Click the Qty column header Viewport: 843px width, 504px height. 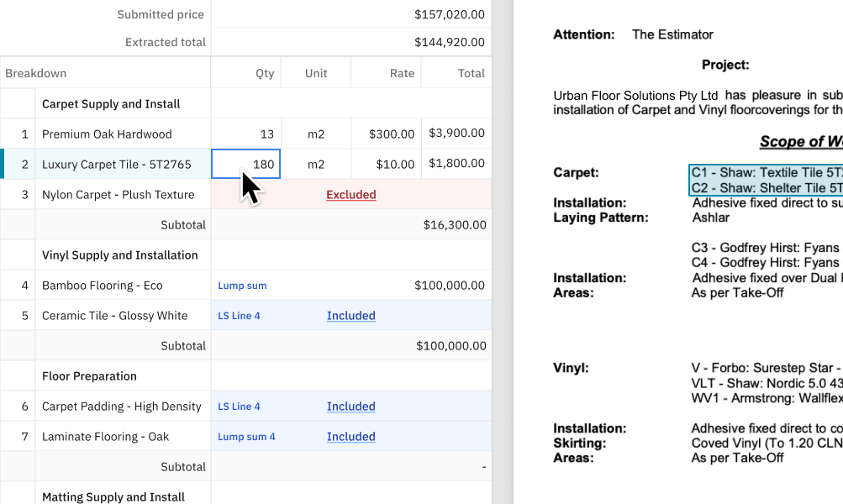(265, 73)
